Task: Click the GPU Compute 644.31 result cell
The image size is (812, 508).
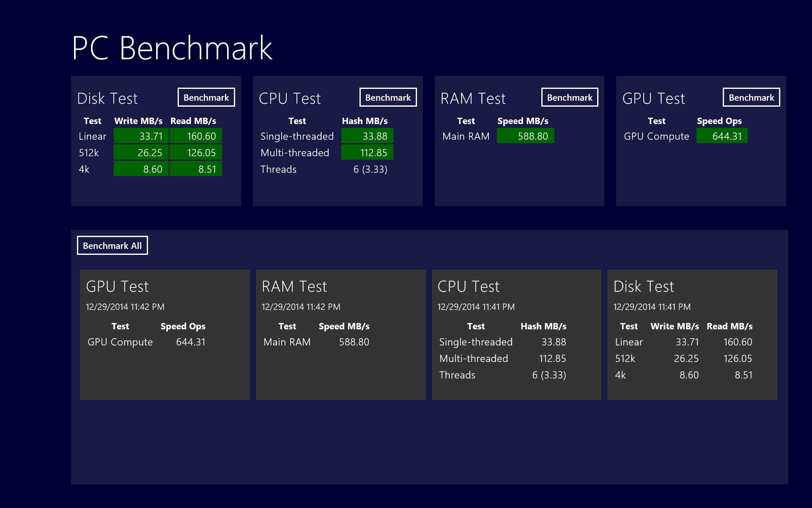Action: 721,136
